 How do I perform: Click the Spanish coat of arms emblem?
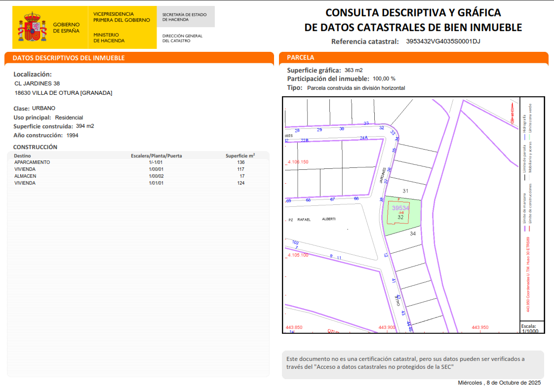coord(32,28)
